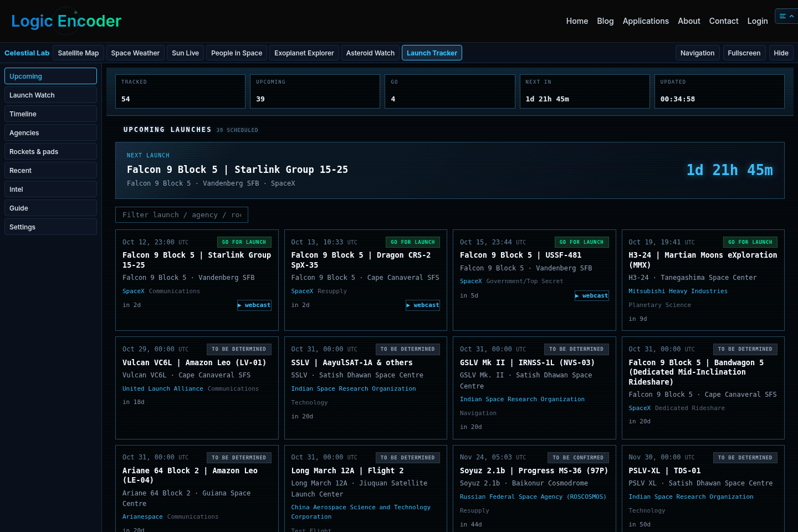Click United Launch Alliance agency link
The image size is (798, 532).
coord(163,388)
